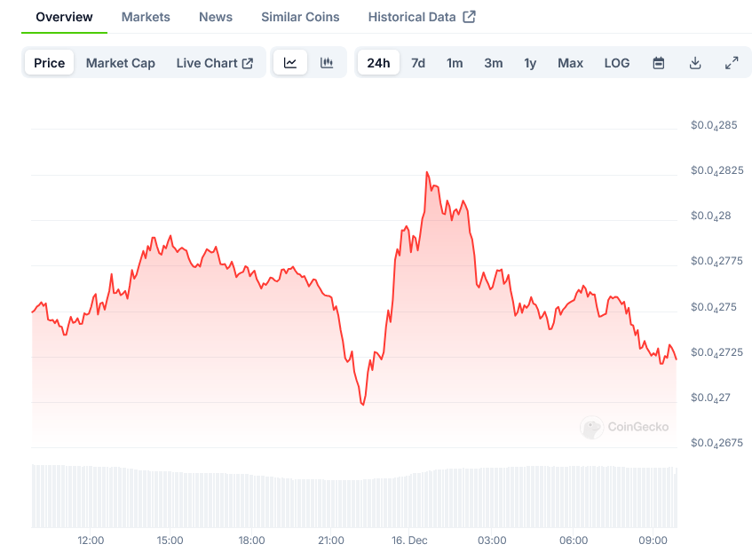Select the 1y time range
The image size is (752, 560).
[530, 63]
